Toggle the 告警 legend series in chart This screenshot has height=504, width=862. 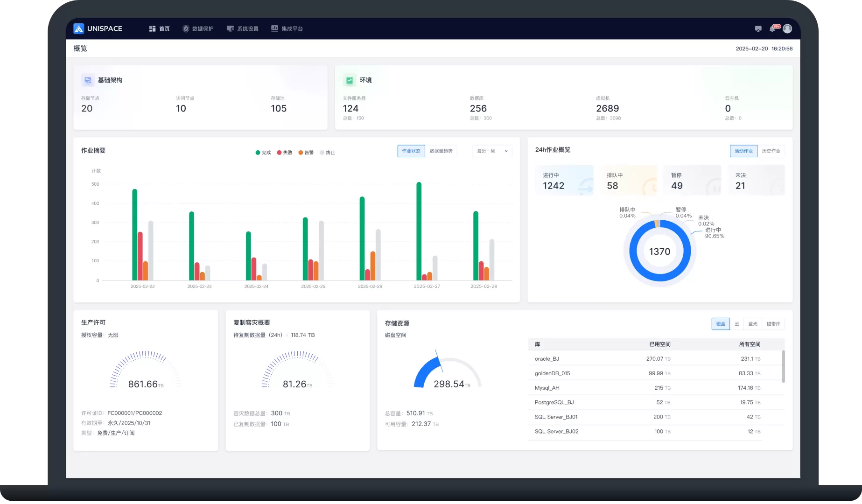[306, 153]
